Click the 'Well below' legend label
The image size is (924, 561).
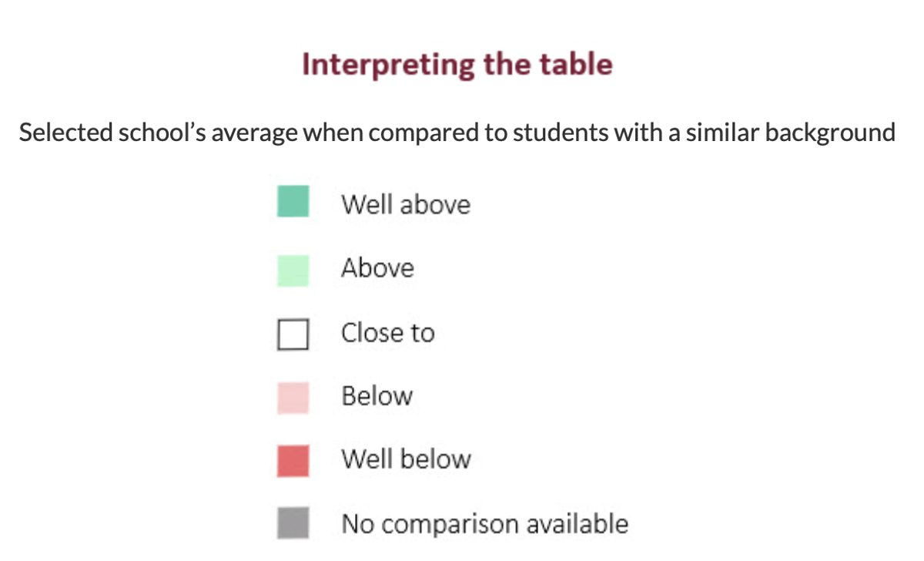point(407,459)
